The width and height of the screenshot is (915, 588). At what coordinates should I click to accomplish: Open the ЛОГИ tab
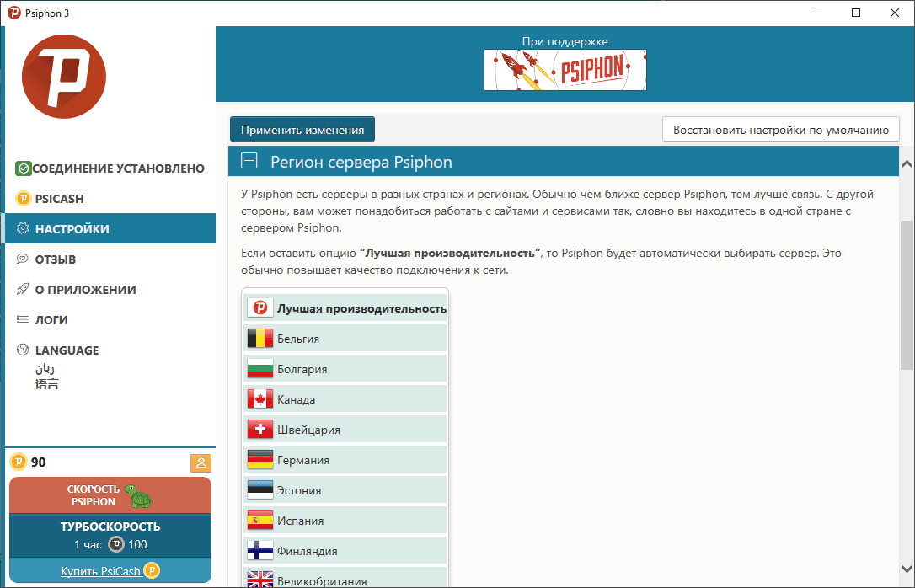pyautogui.click(x=110, y=319)
